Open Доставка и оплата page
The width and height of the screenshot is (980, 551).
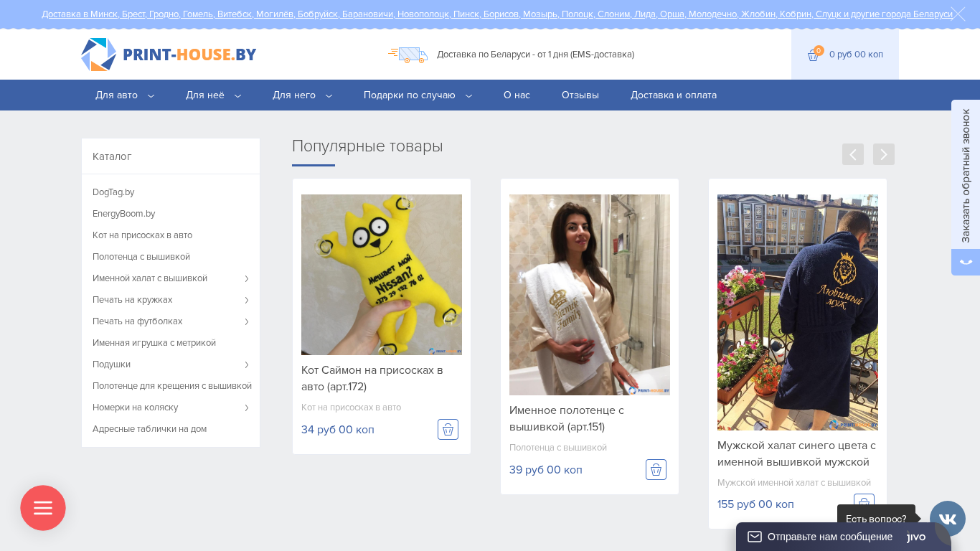coord(674,95)
